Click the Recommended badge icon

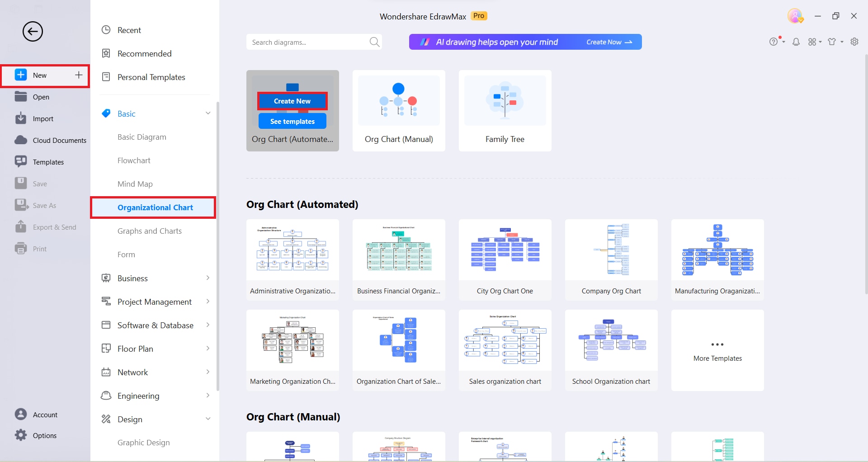[x=106, y=53]
